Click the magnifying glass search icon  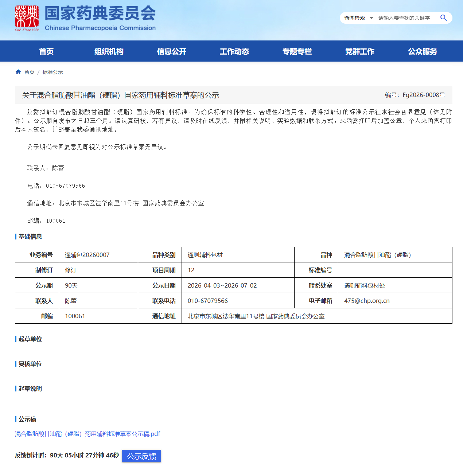click(x=443, y=18)
